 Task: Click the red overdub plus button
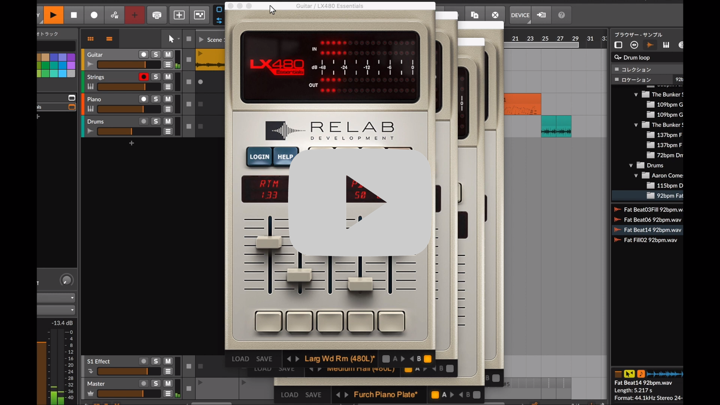tap(135, 15)
